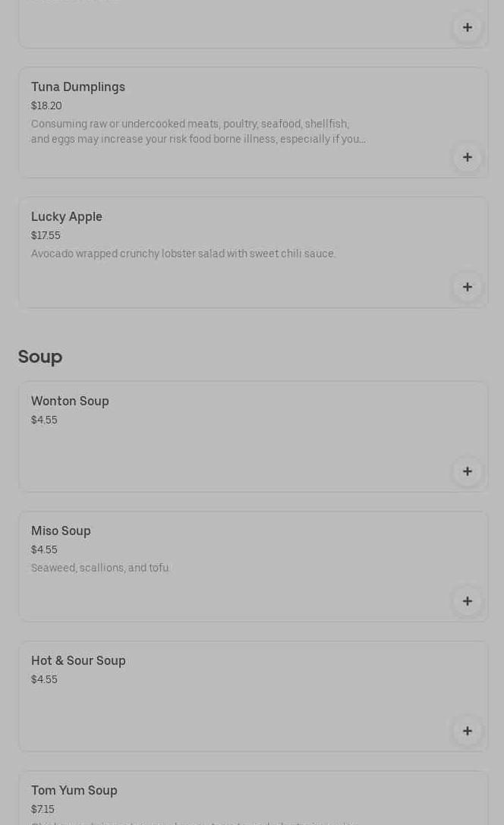Open the Hot & Sour Soup title
Image resolution: width=504 pixels, height=825 pixels.
pos(78,661)
